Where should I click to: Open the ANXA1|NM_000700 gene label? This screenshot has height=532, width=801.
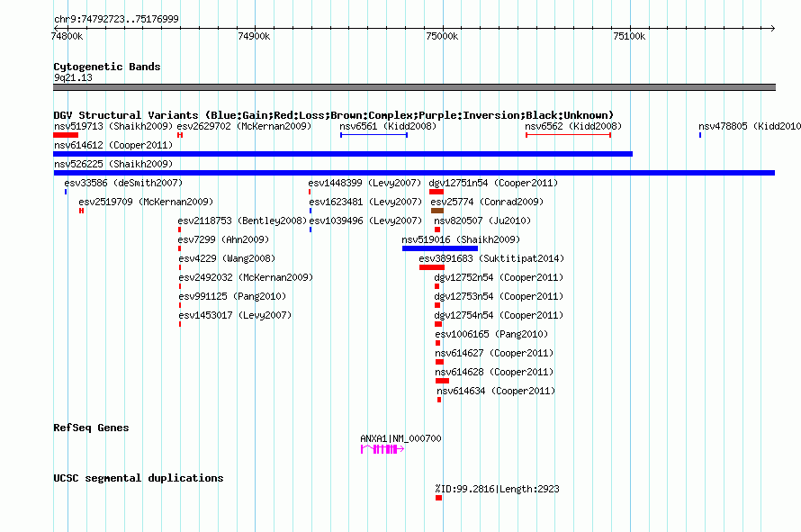point(400,438)
